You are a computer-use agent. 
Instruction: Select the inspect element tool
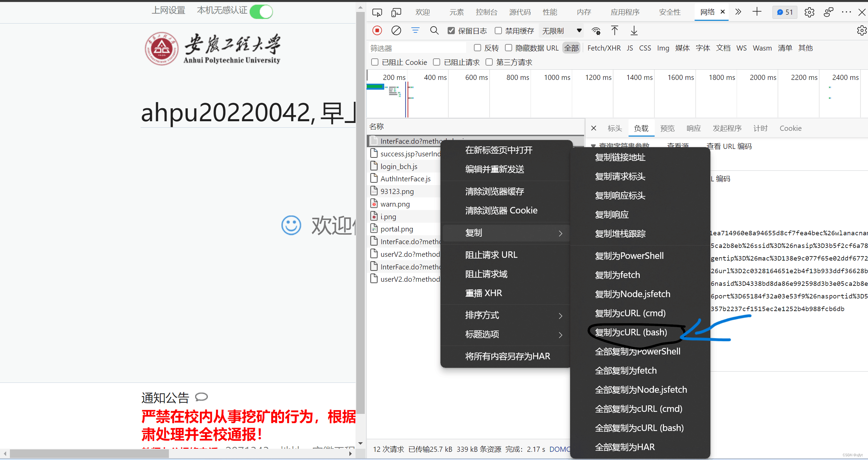377,12
